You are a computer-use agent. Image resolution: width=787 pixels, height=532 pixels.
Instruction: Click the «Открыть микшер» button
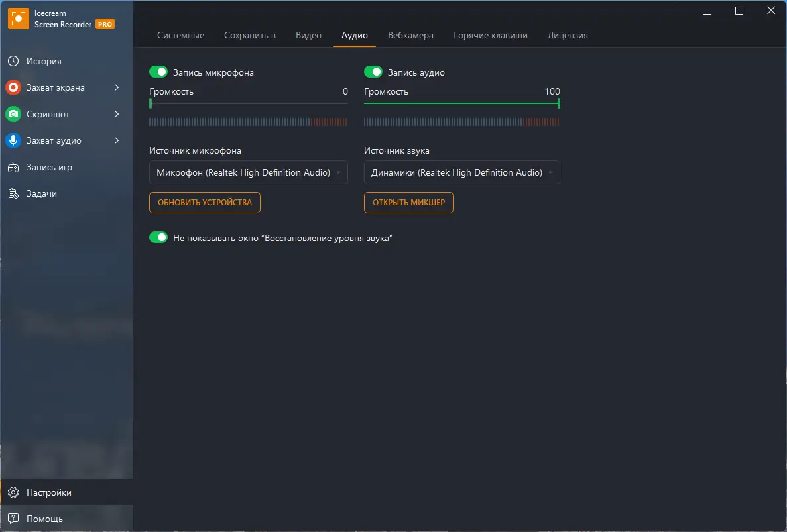point(408,203)
